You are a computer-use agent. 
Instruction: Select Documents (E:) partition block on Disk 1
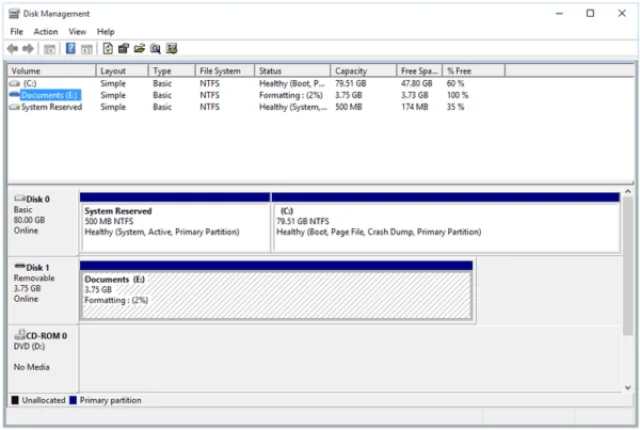point(276,290)
